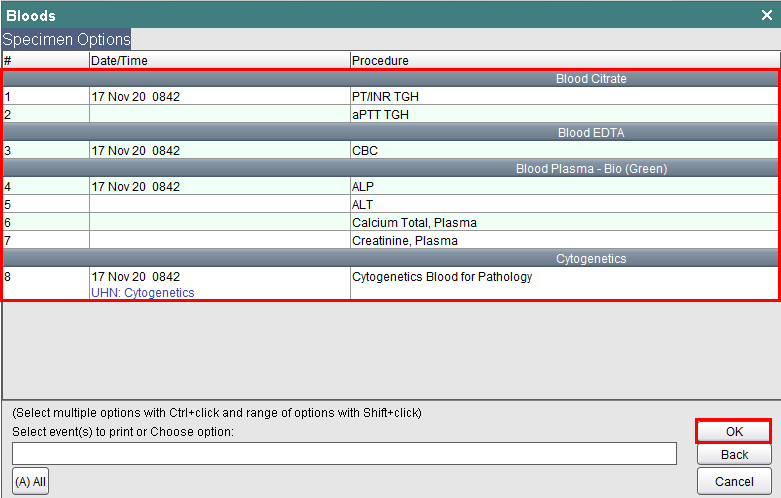Click row number 4 cell
This screenshot has height=498, width=781.
pos(46,186)
